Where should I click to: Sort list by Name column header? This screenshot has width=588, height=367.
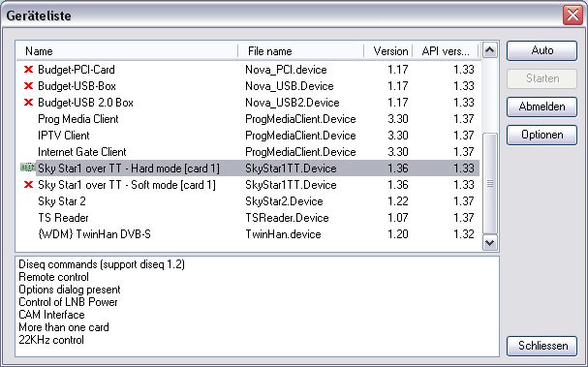coord(127,51)
